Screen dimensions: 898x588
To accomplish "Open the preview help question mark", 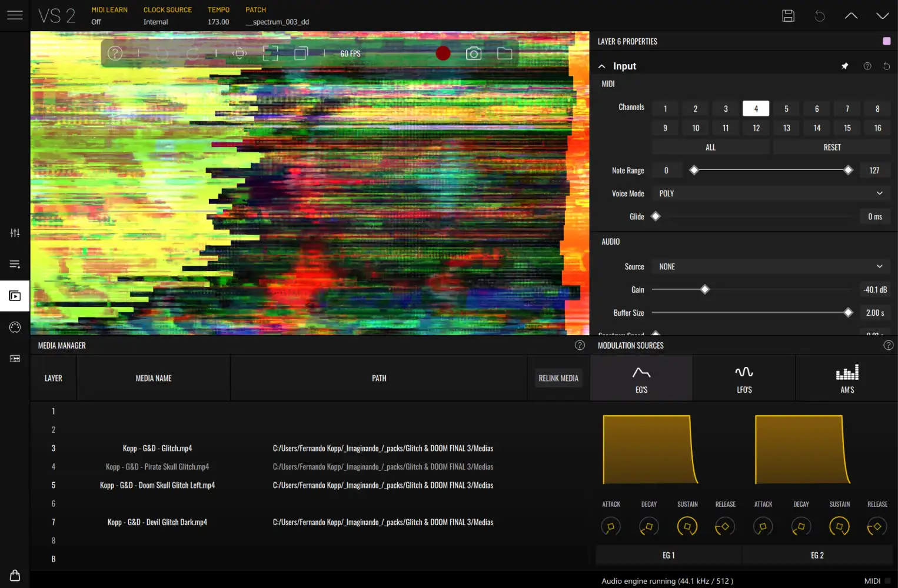I will (115, 53).
